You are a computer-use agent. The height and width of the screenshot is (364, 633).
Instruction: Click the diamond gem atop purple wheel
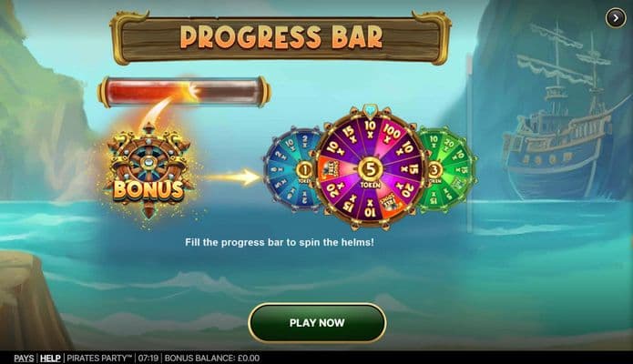point(370,109)
